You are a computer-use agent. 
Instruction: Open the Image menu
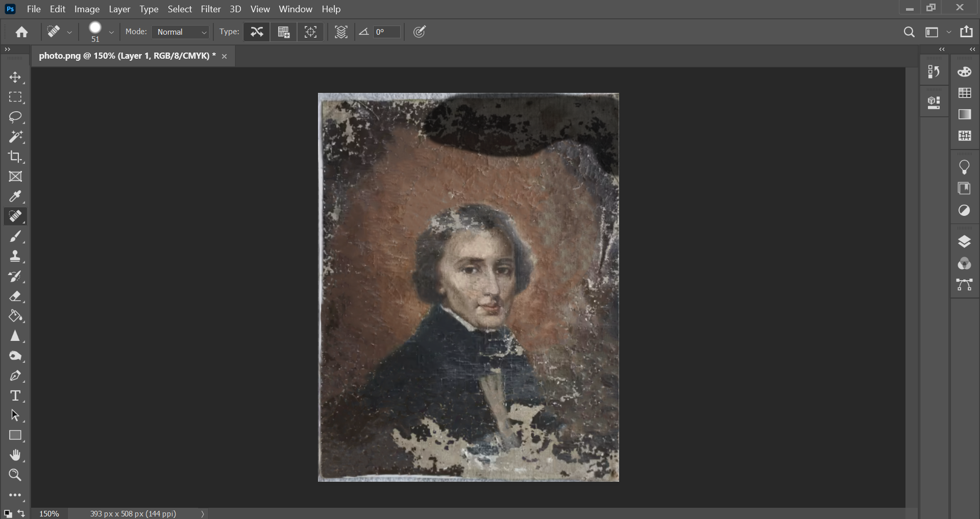87,9
